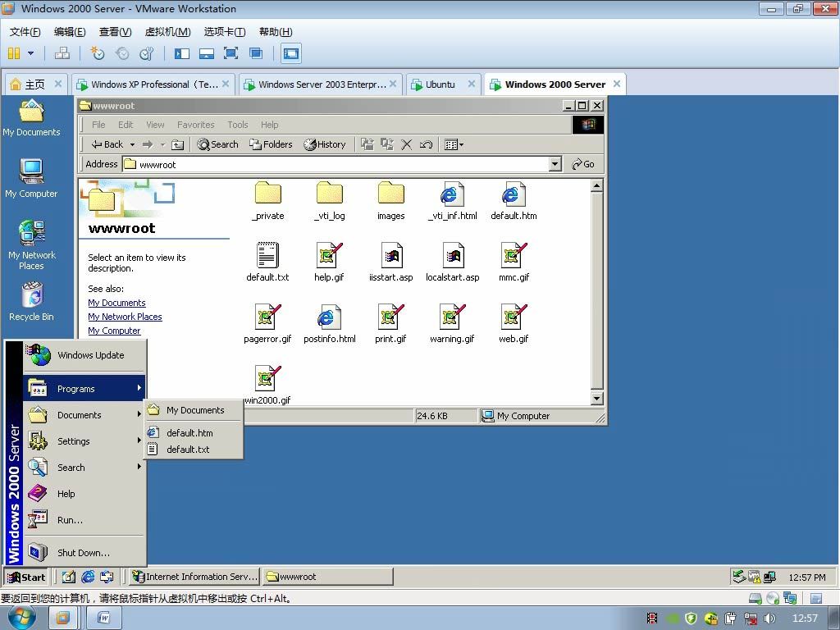840x630 pixels.
Task: Switch to the Ubuntu VM tab
Action: [x=442, y=84]
